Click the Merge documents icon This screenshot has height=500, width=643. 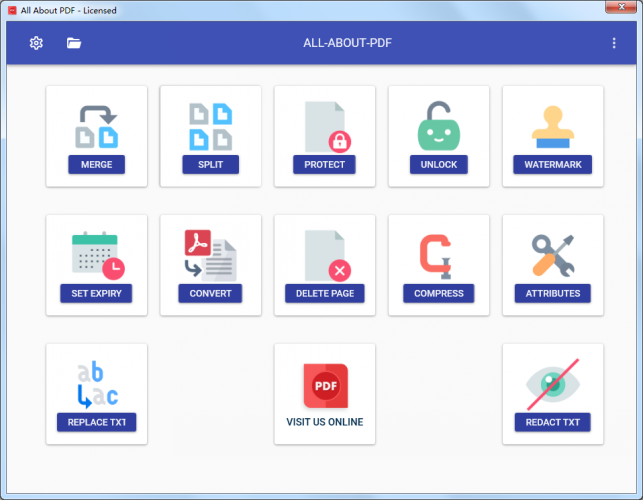click(97, 126)
